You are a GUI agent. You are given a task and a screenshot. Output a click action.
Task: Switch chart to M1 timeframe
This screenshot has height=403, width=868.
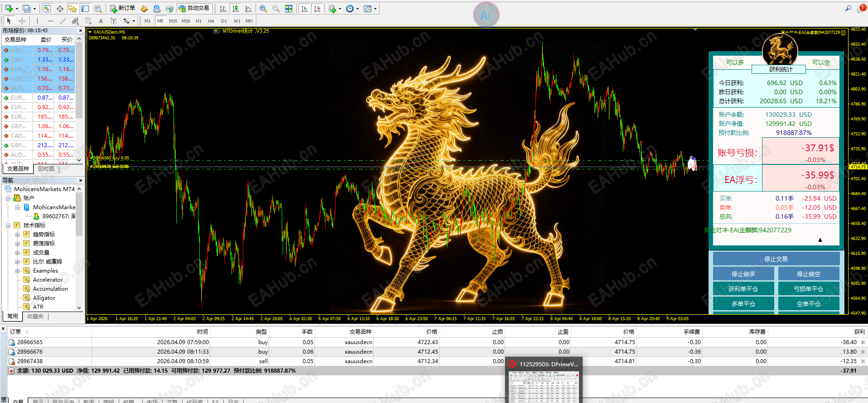[x=148, y=21]
